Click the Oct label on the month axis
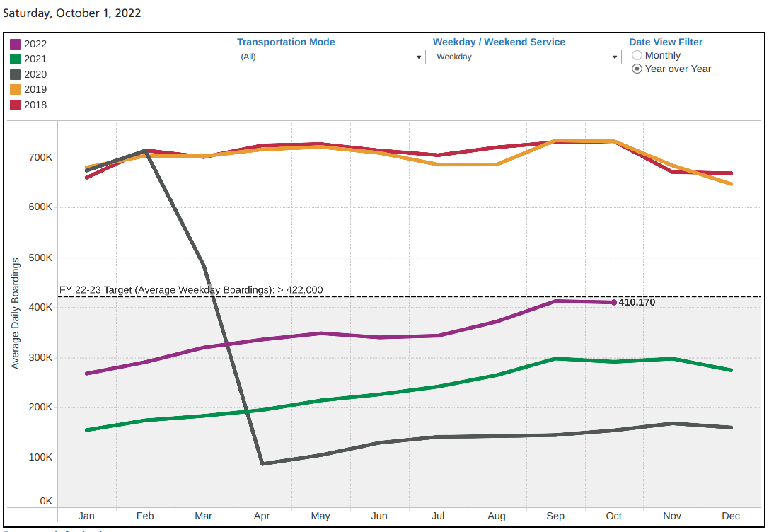769x532 pixels. [x=614, y=516]
